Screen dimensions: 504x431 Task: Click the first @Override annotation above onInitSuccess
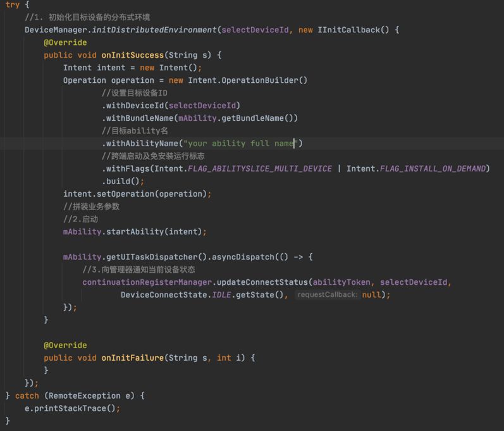click(x=65, y=42)
